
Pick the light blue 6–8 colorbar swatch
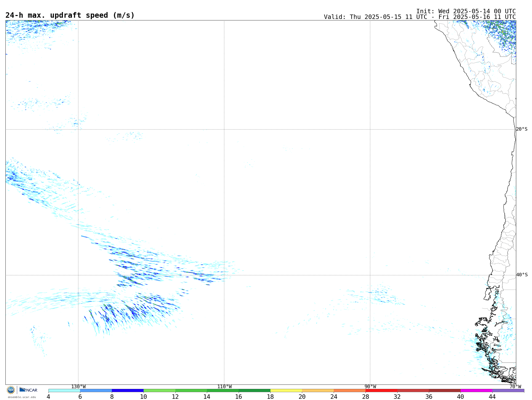pos(96,391)
